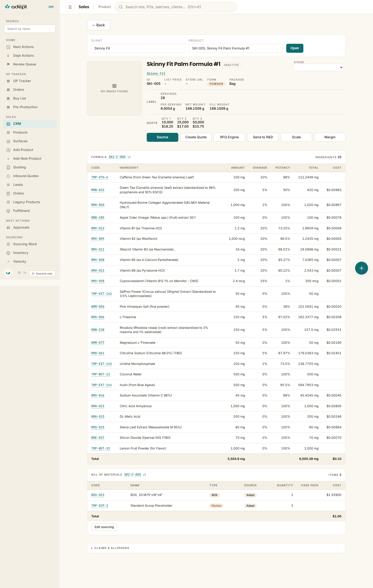Screen dimensions: 373x588
Task: Follow the Skinny Fit client link
Action: tap(156, 74)
